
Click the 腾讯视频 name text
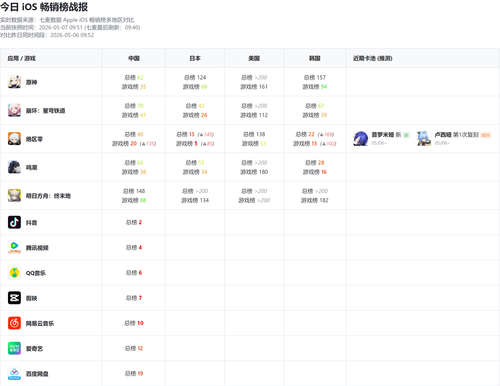[x=37, y=248]
